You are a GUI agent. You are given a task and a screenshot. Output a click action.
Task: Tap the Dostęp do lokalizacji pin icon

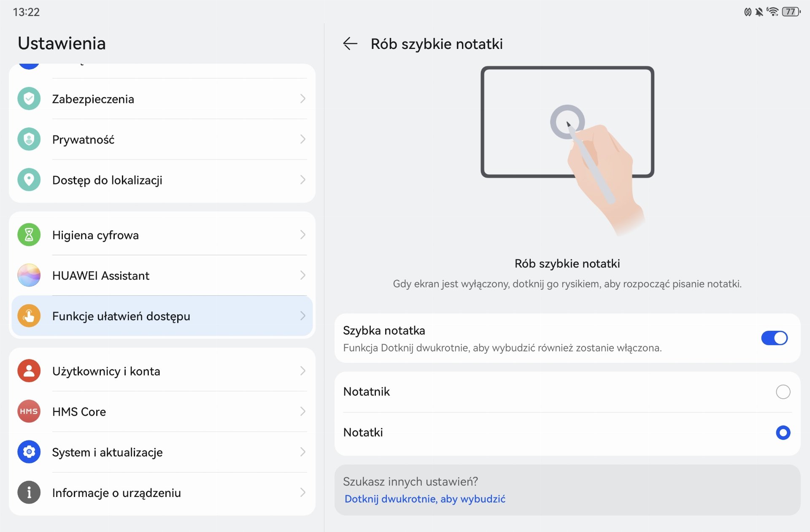29,180
